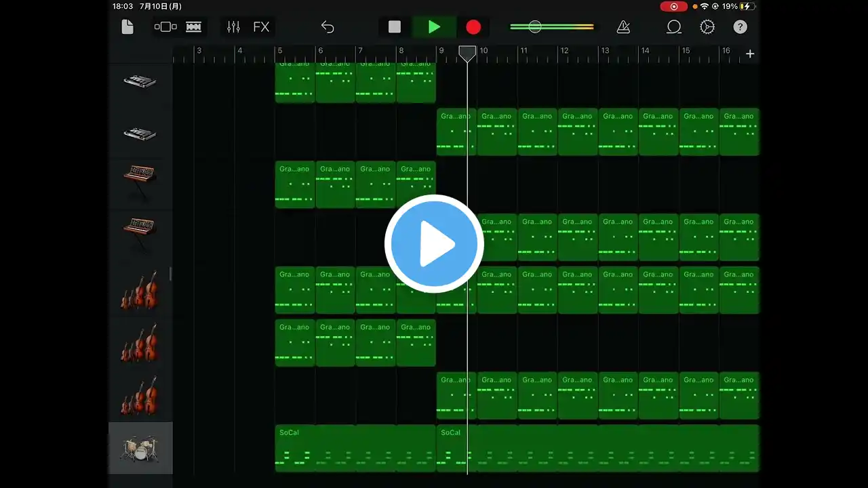This screenshot has height=488, width=868.
Task: Open the song settings gear
Action: point(707,27)
